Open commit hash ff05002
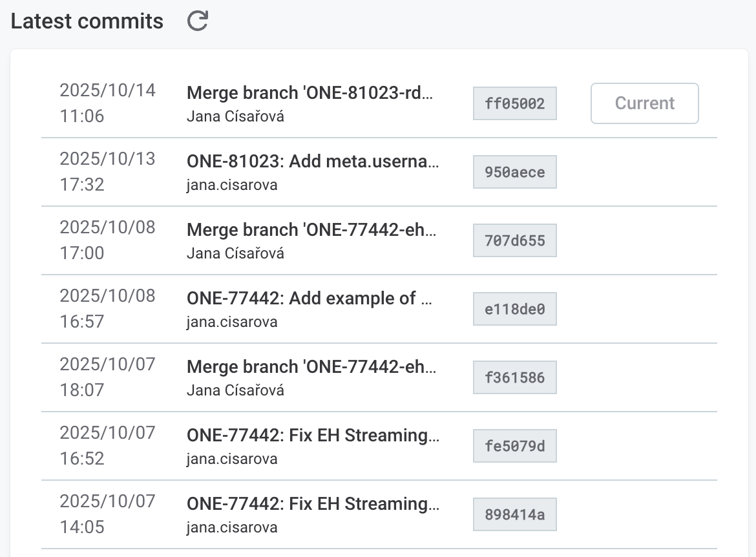756x557 pixels. click(x=514, y=103)
